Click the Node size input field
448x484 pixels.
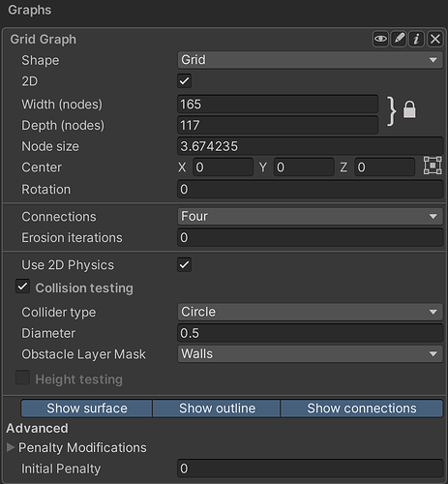pos(310,146)
